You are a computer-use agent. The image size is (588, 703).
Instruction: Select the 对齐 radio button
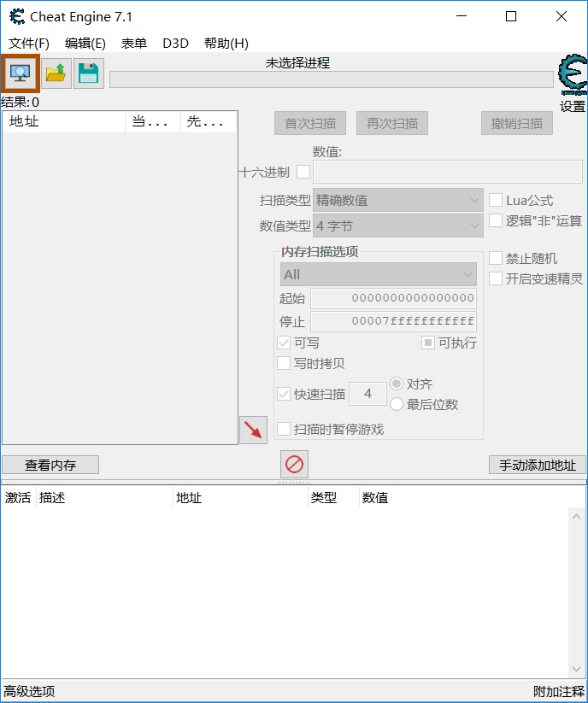pyautogui.click(x=397, y=384)
